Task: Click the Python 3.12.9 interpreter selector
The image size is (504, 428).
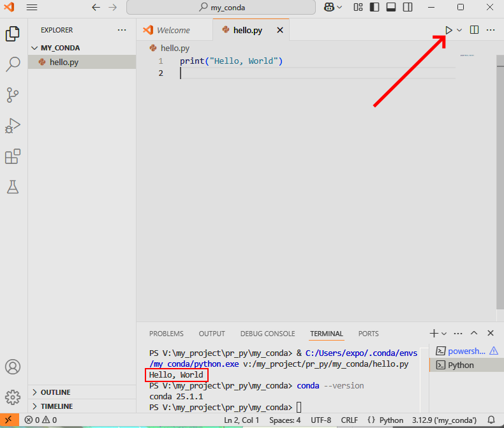Action: [x=445, y=420]
